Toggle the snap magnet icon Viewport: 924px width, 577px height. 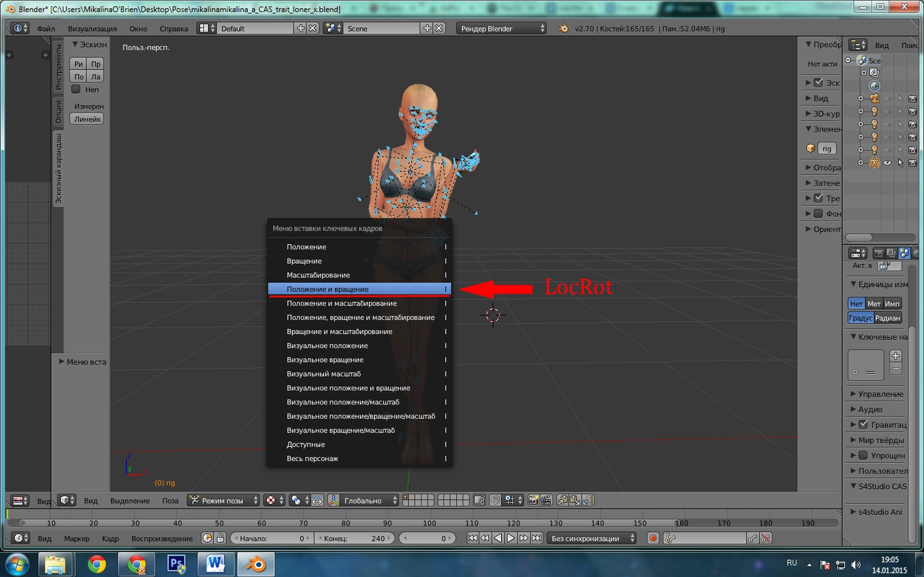495,500
